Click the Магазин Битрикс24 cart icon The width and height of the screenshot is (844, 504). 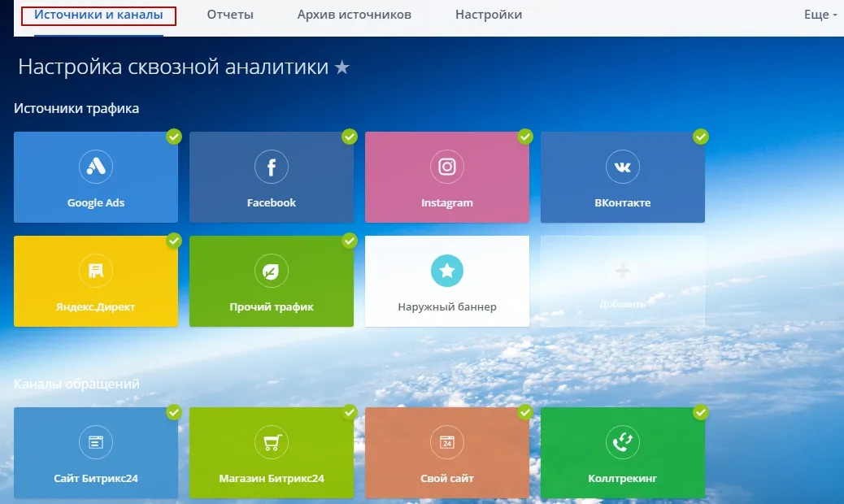coord(272,442)
